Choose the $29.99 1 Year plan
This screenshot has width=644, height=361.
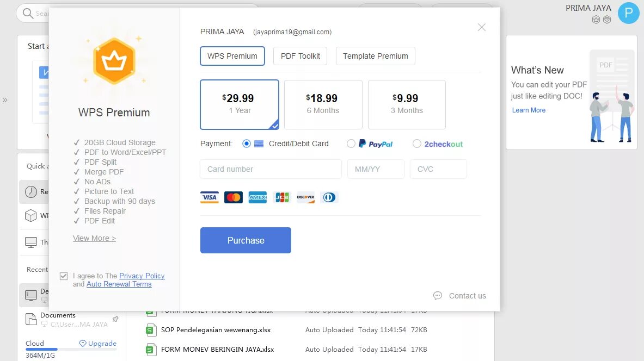click(240, 104)
